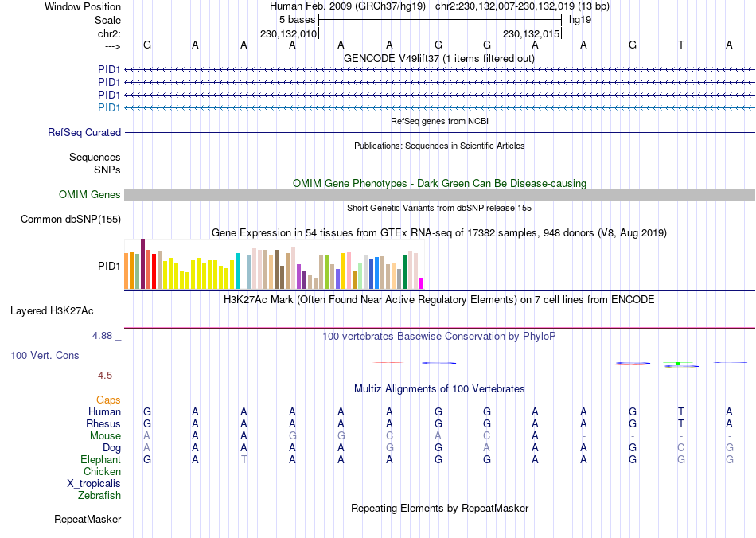Click the bright magenta last GTEx bar
The image size is (756, 538).
422,283
